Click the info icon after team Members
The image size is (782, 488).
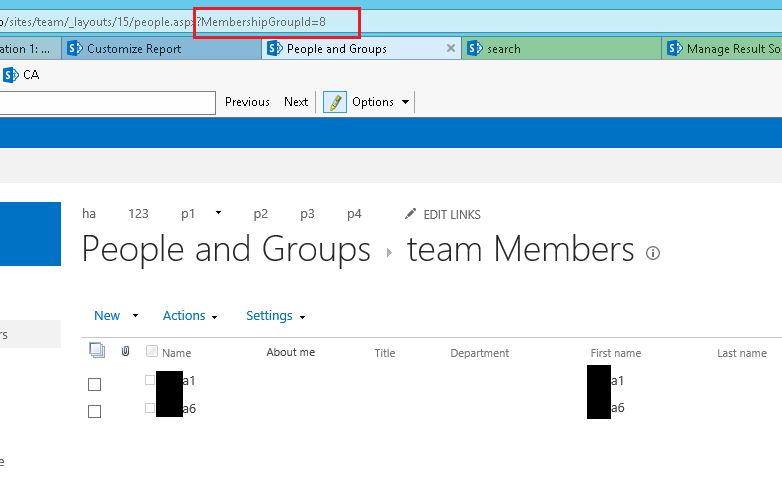[x=653, y=253]
